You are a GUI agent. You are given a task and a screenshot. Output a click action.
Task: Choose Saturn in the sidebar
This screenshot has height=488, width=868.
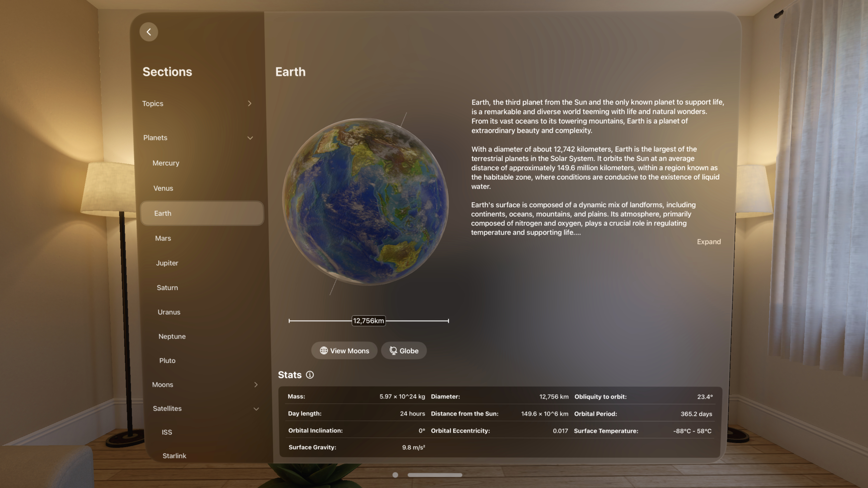(x=167, y=288)
